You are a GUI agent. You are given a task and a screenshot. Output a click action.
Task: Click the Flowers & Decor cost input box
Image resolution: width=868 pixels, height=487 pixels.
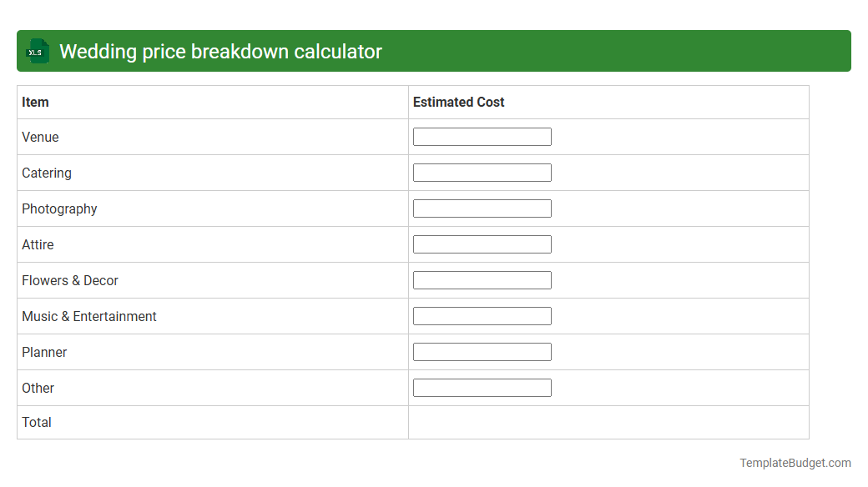click(482, 279)
